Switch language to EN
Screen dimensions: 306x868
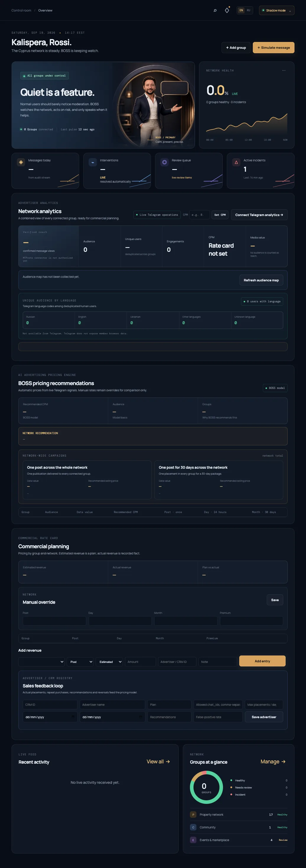point(241,10)
